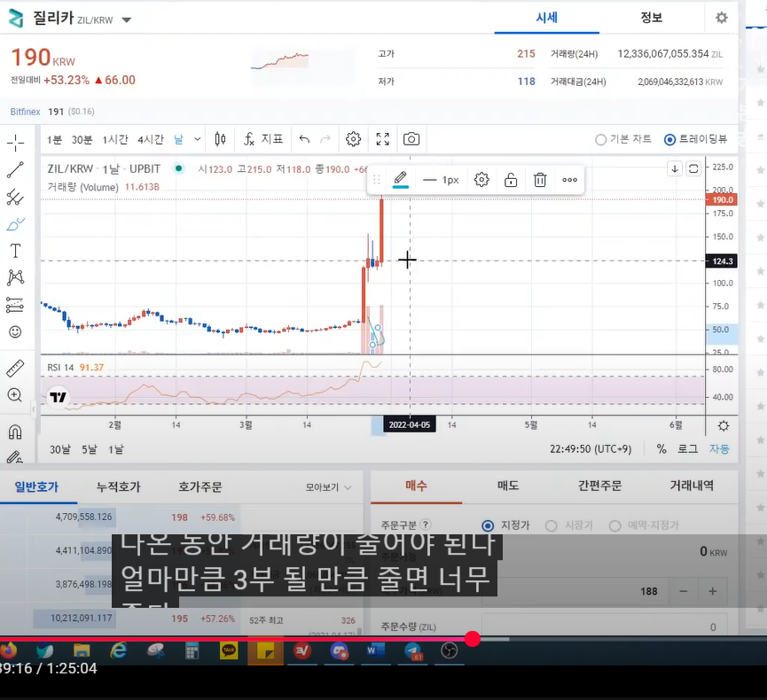
Task: Redo the chart action
Action: pos(325,139)
